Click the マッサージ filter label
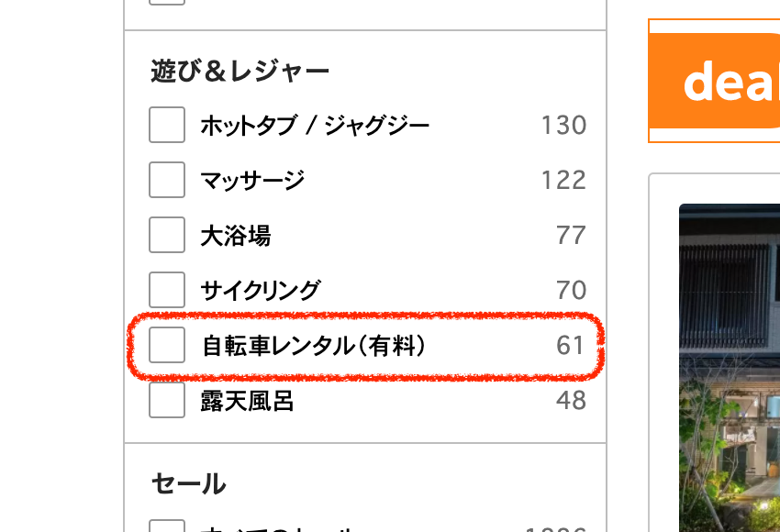Image resolution: width=780 pixels, height=532 pixels. [x=252, y=180]
